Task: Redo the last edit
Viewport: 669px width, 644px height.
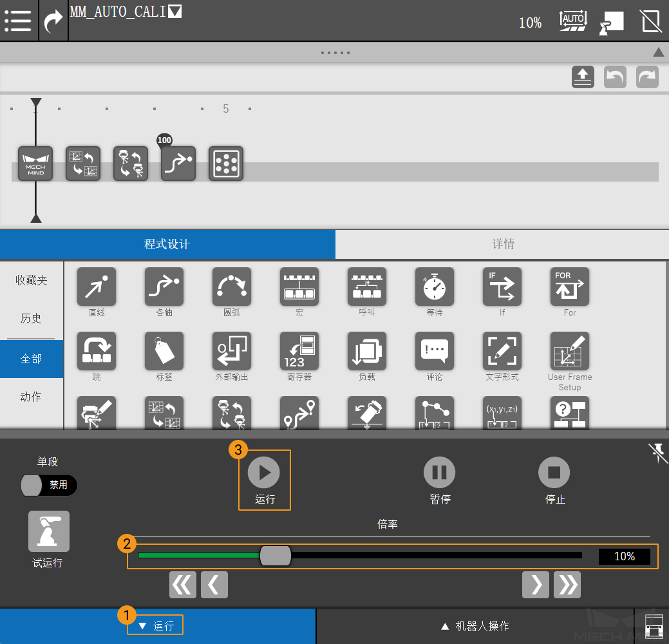Action: 647,77
